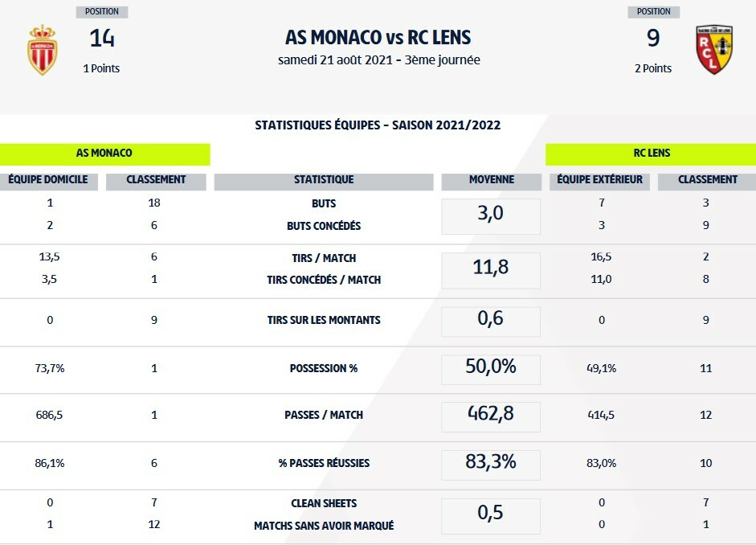Select the 3,0 average goals box

[x=491, y=215]
